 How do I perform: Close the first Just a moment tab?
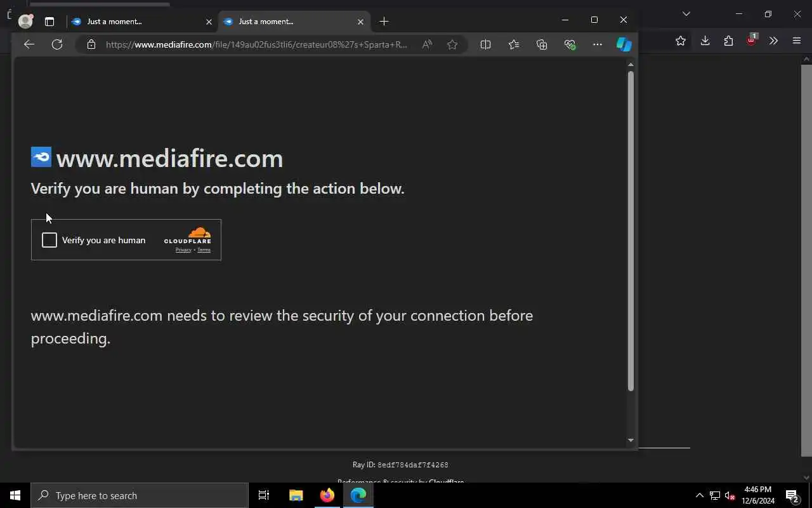coord(209,22)
